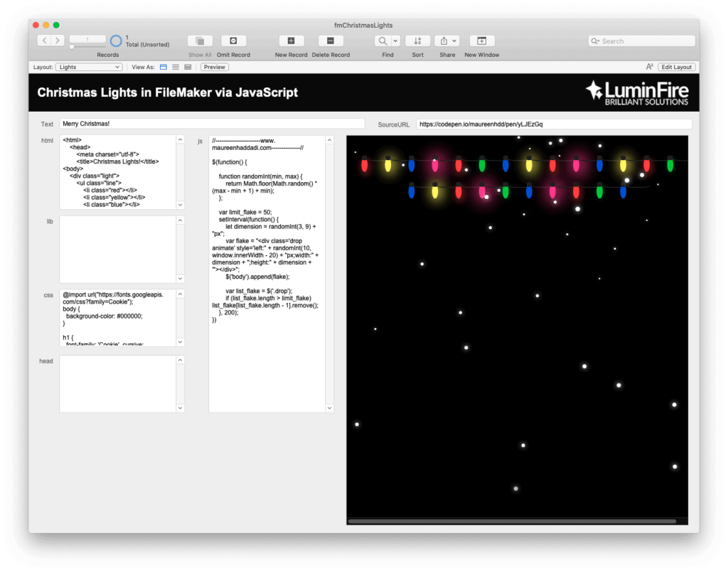Click the found set pie indicator

tap(114, 41)
